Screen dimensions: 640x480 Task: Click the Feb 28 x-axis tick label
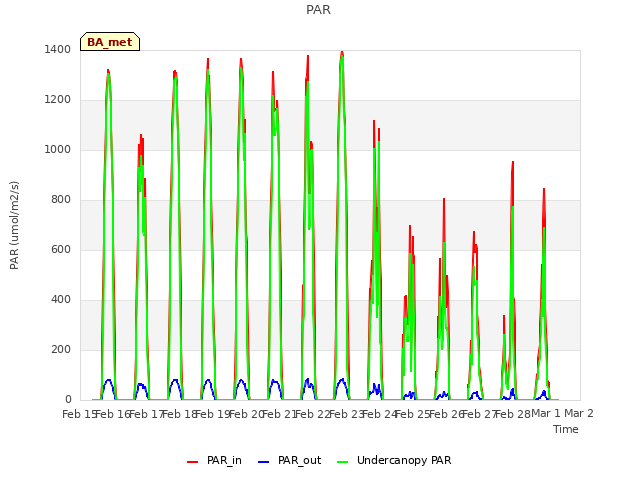pyautogui.click(x=512, y=414)
